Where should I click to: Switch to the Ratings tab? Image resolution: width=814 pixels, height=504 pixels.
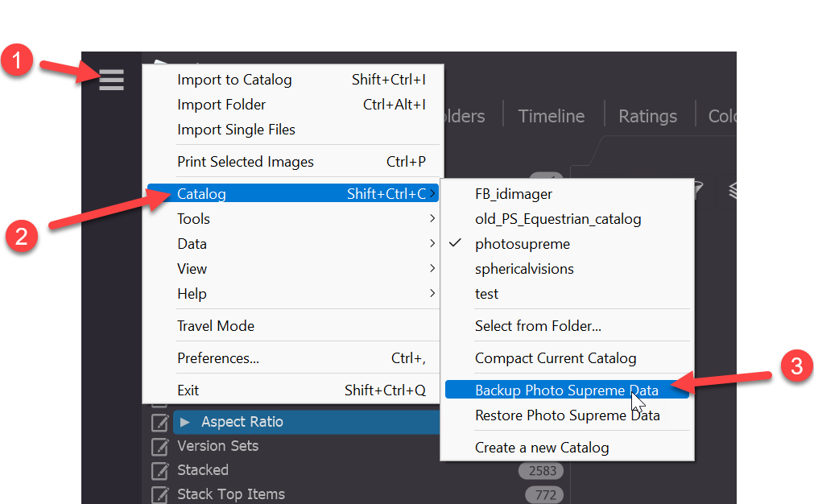(647, 116)
